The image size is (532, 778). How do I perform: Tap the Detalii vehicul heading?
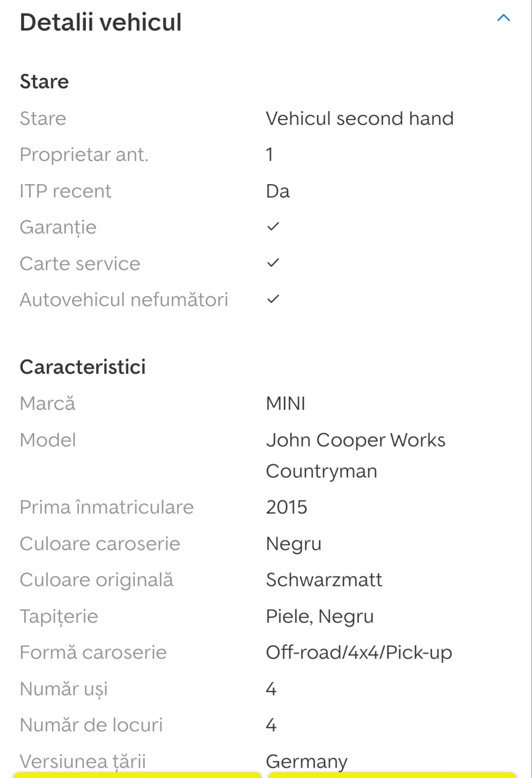pyautogui.click(x=101, y=23)
